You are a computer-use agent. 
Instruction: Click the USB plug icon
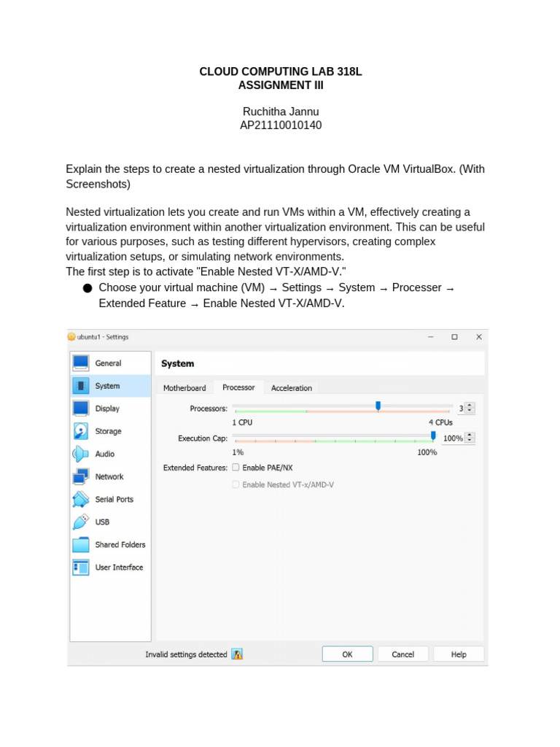[80, 522]
